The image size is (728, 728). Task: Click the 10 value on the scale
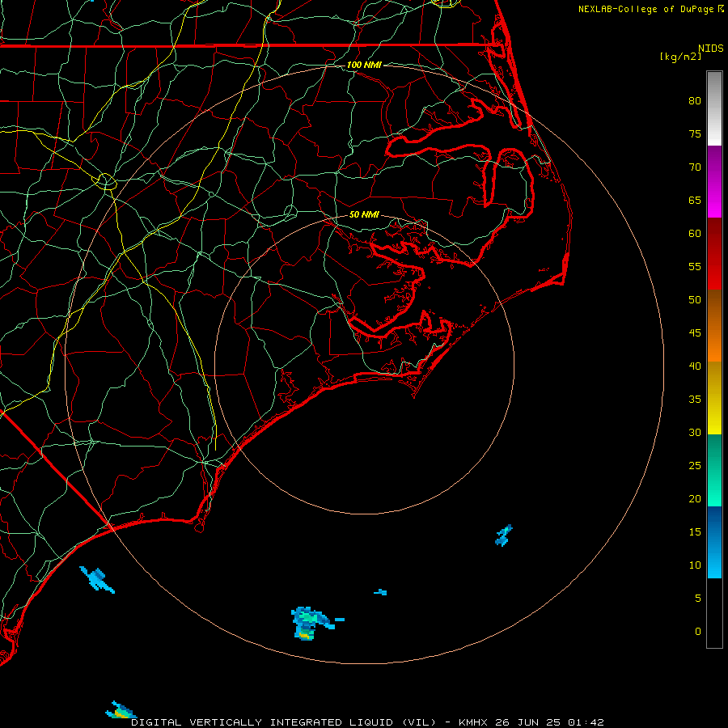(695, 565)
